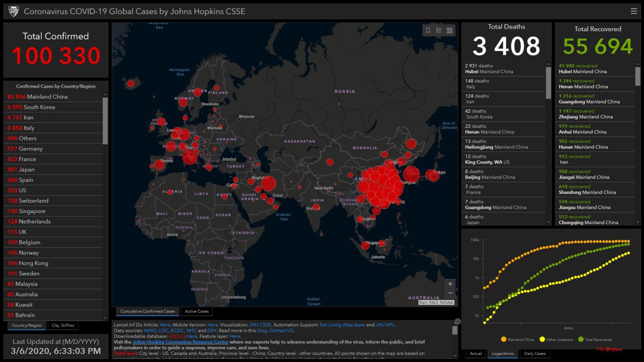Open the CDC data source link

click(x=163, y=330)
